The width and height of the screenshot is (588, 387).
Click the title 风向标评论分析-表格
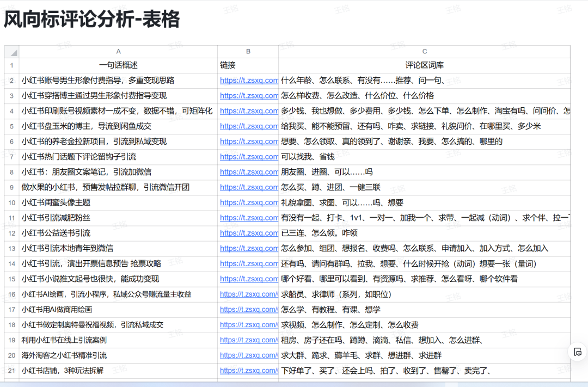pos(92,19)
